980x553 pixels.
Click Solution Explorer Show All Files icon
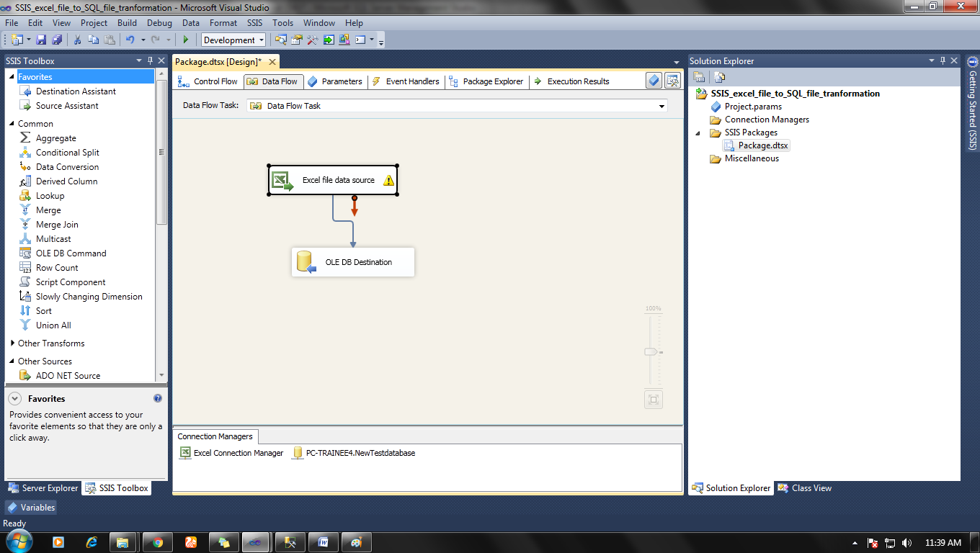(719, 77)
